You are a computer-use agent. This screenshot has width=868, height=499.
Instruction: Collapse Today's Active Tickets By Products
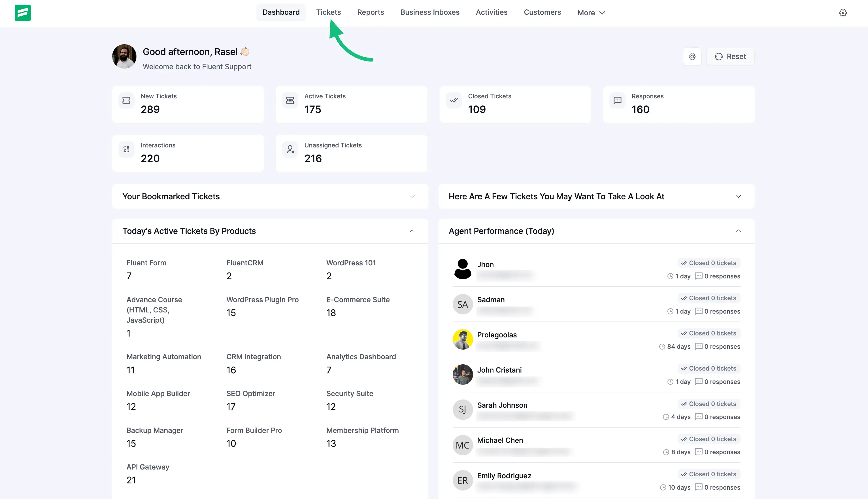412,231
